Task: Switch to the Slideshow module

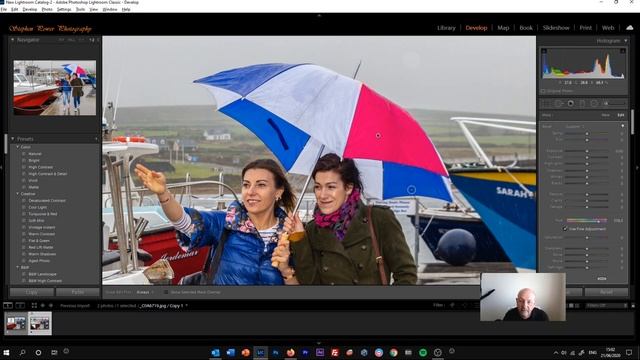Action: point(556,28)
